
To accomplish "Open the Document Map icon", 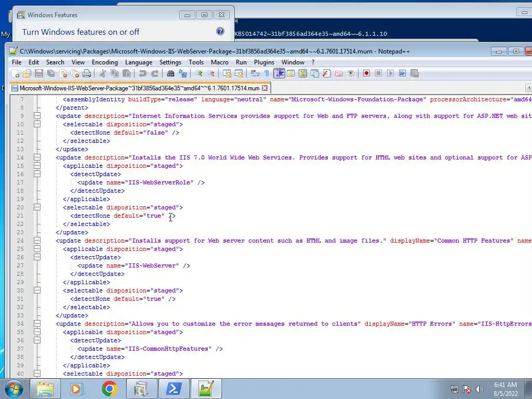I will 303,74.
